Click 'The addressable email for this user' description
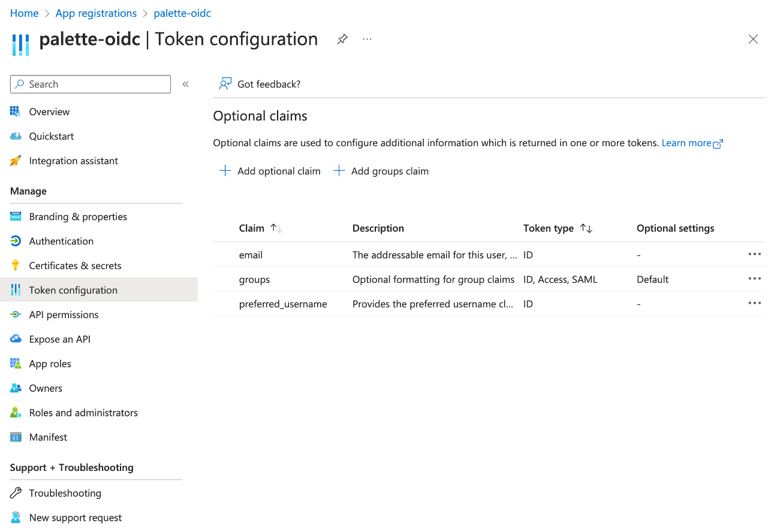Image resolution: width=777 pixels, height=532 pixels. 435,255
